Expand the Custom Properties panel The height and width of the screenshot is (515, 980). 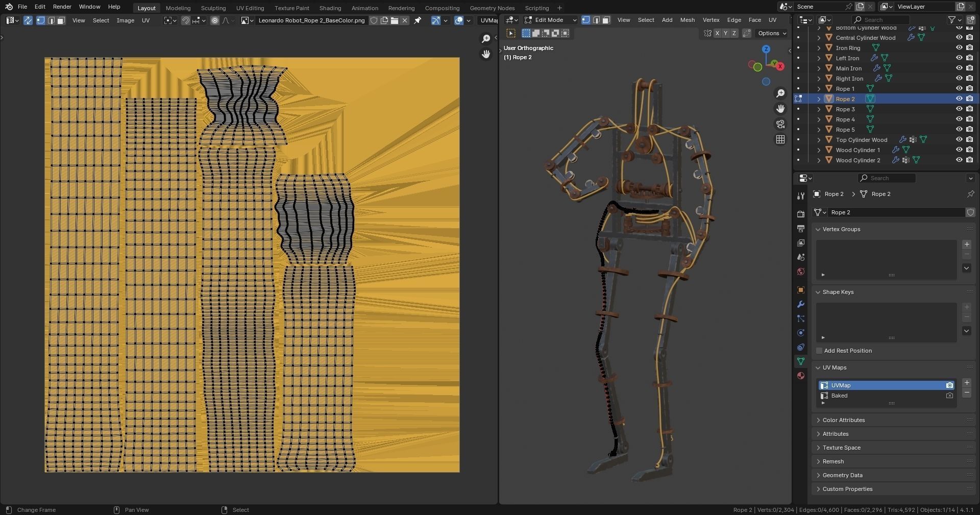pyautogui.click(x=818, y=489)
